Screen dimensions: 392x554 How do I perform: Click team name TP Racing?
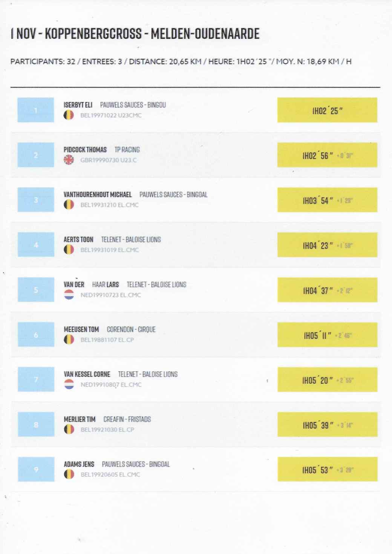(x=127, y=150)
